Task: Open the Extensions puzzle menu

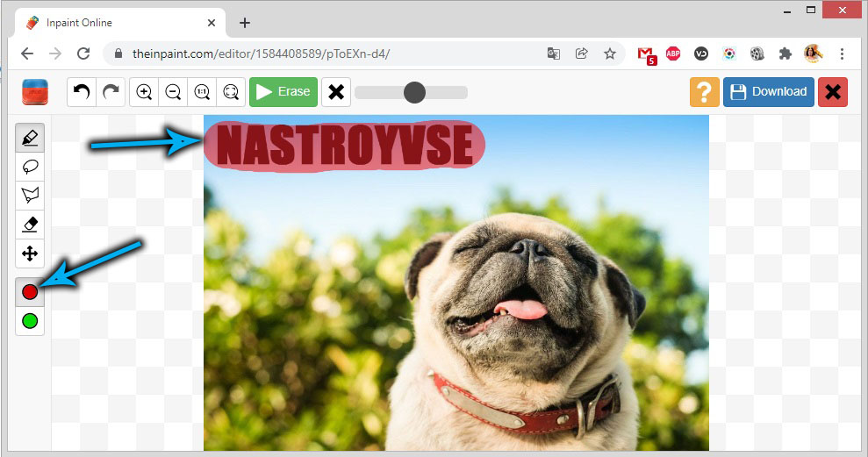Action: (x=785, y=54)
